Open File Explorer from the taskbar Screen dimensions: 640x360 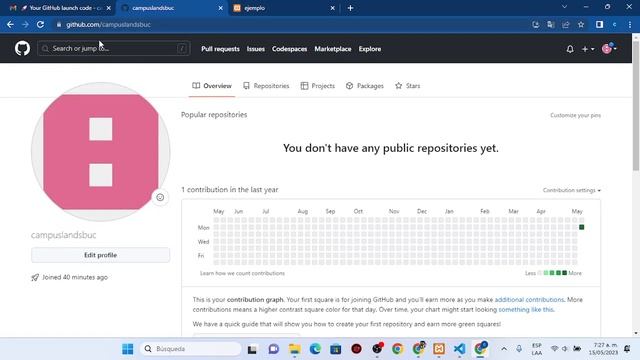294,349
